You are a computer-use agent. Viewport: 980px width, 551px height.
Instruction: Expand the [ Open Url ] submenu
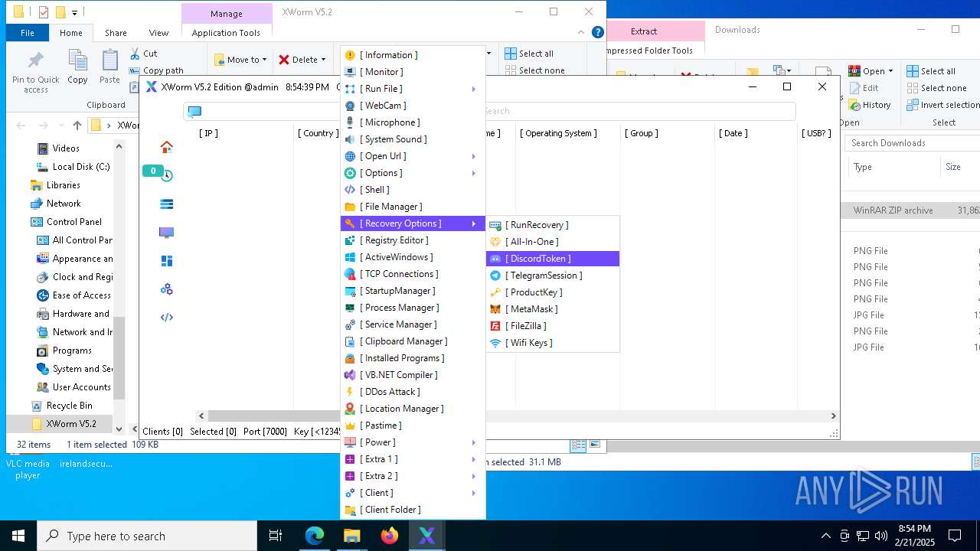pyautogui.click(x=413, y=156)
